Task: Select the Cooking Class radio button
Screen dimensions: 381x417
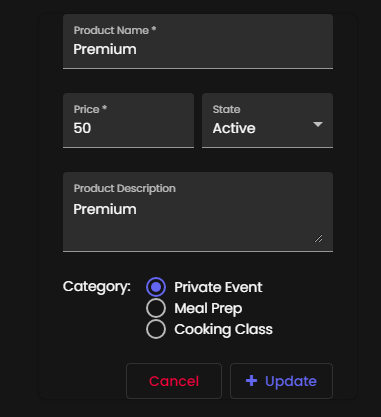Action: [x=156, y=329]
